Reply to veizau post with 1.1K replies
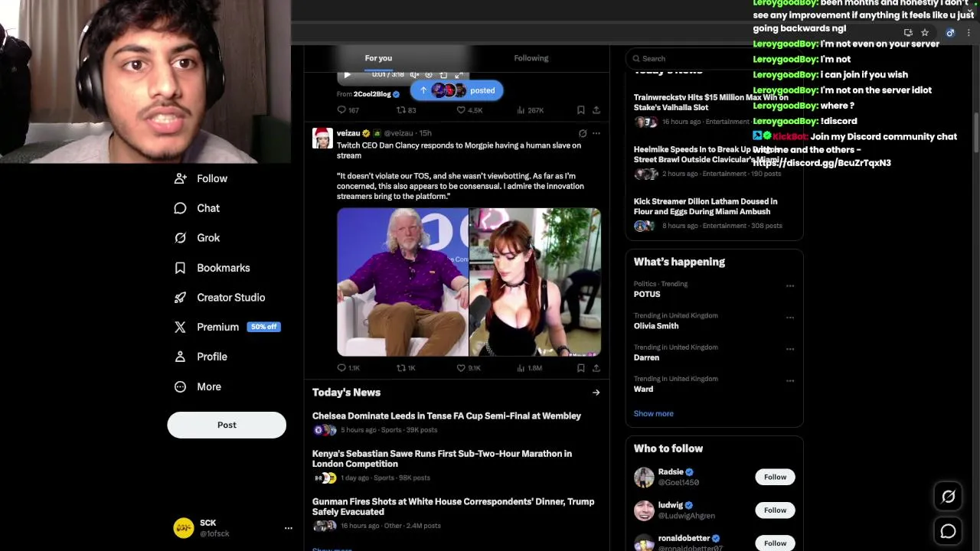The width and height of the screenshot is (980, 551). 348,368
